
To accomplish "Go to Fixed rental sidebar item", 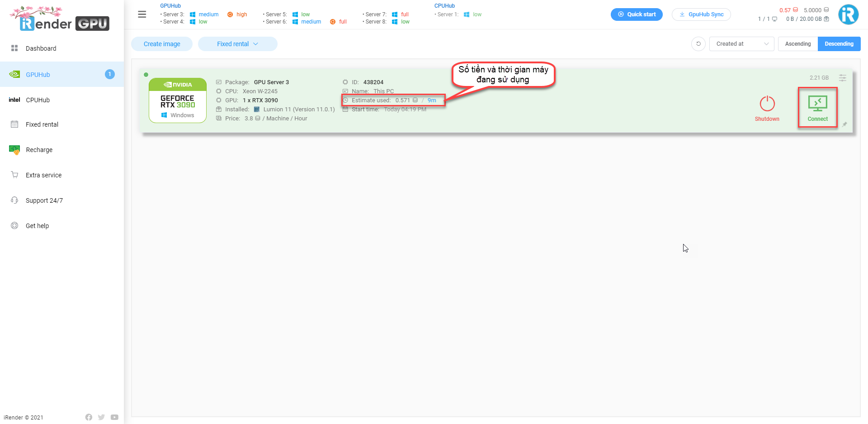I will 62,124.
